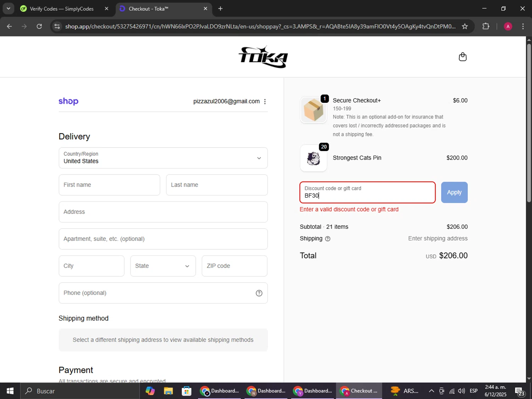Click the page vertical scrollbar
The height and width of the screenshot is (399, 532).
(x=529, y=122)
